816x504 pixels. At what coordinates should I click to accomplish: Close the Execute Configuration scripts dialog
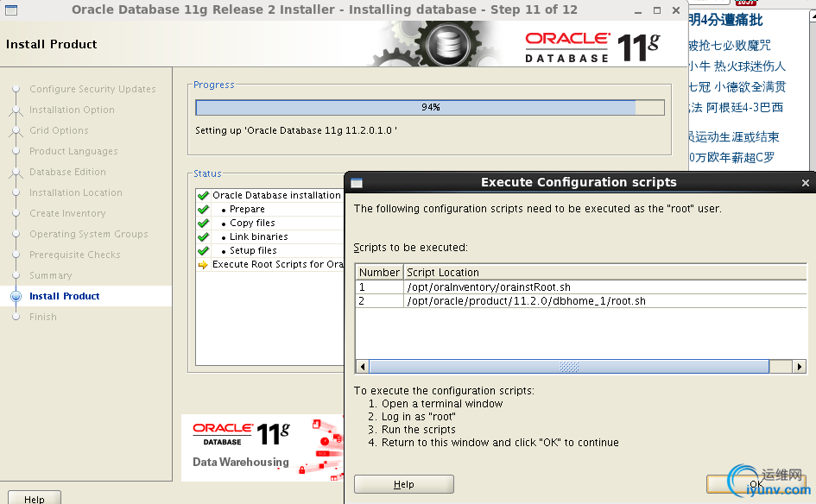[x=805, y=183]
